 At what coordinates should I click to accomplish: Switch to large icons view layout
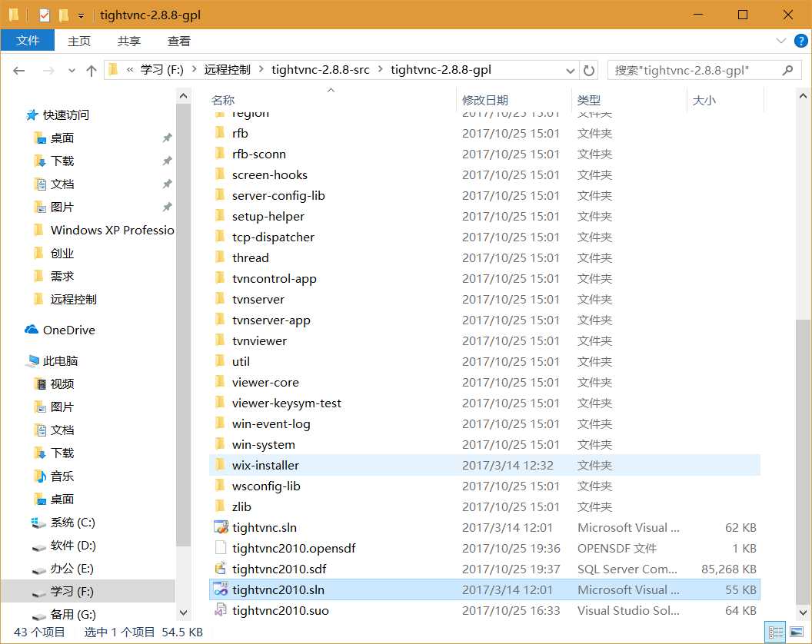[x=797, y=632]
